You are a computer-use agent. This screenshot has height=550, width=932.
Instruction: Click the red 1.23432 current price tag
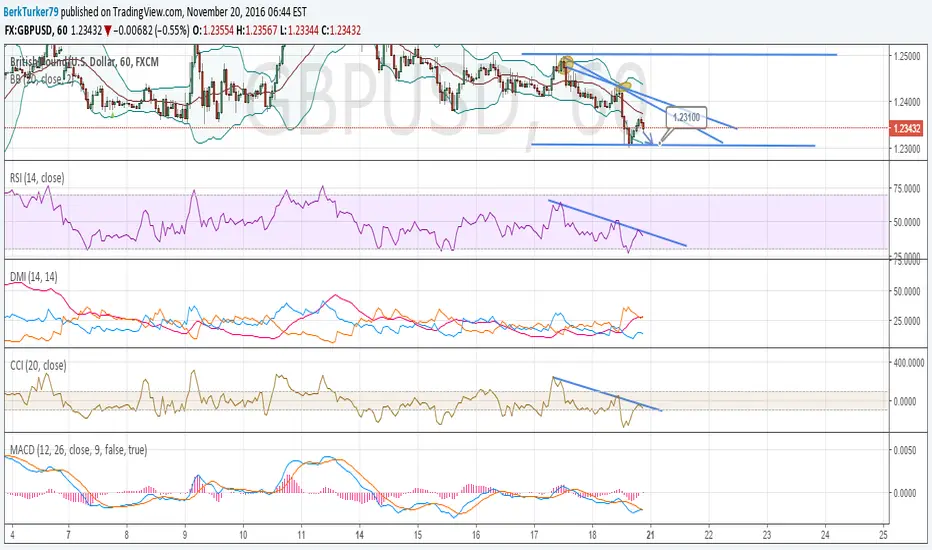click(906, 128)
